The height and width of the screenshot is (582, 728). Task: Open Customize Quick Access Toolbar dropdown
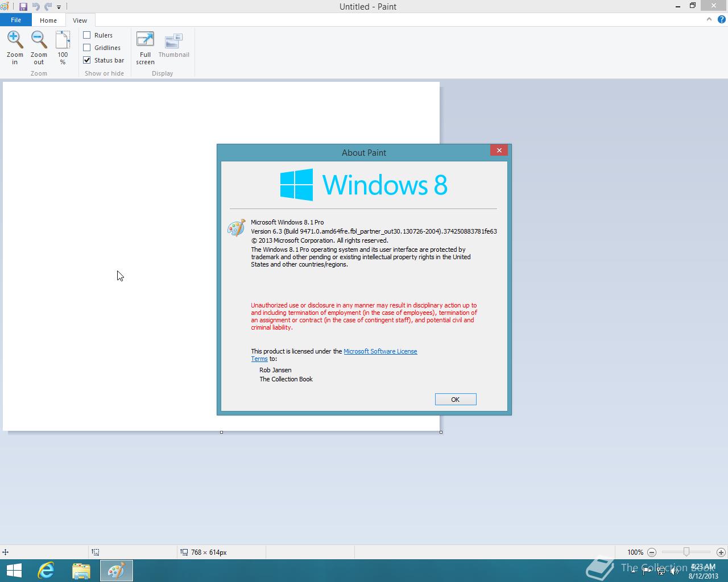point(59,7)
